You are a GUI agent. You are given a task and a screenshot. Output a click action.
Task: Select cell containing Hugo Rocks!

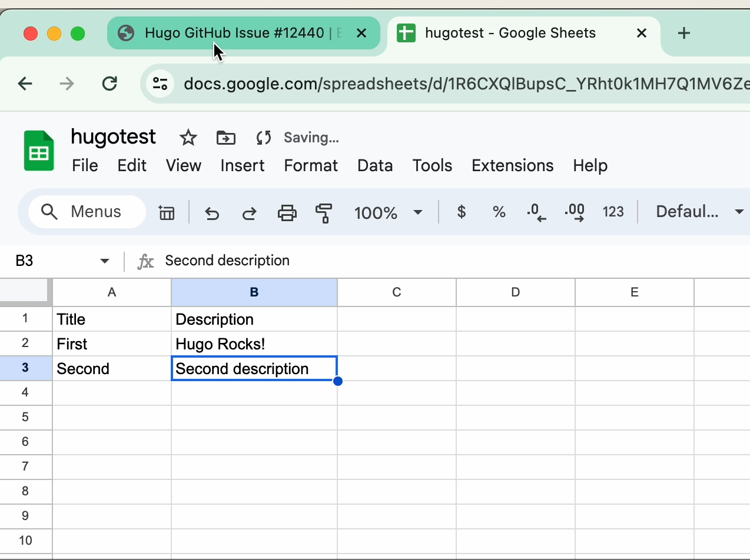click(254, 344)
